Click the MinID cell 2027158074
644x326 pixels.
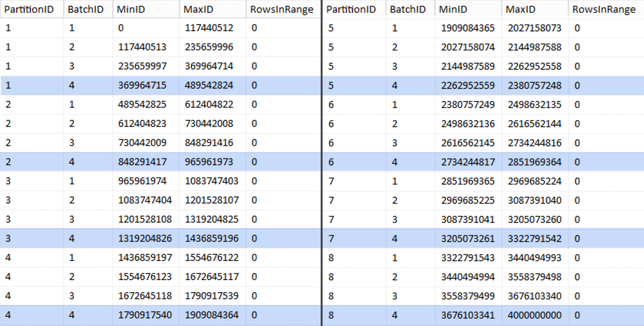468,47
